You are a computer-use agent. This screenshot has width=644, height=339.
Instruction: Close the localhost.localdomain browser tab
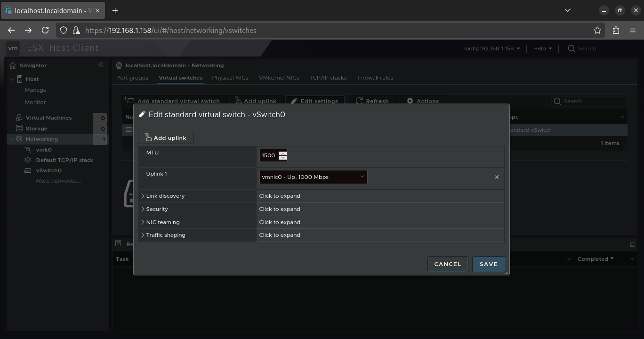(97, 10)
